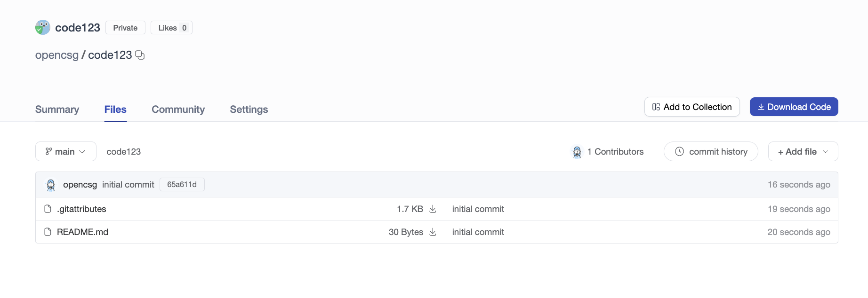Switch to the Community tab
The image size is (868, 298).
tap(178, 109)
